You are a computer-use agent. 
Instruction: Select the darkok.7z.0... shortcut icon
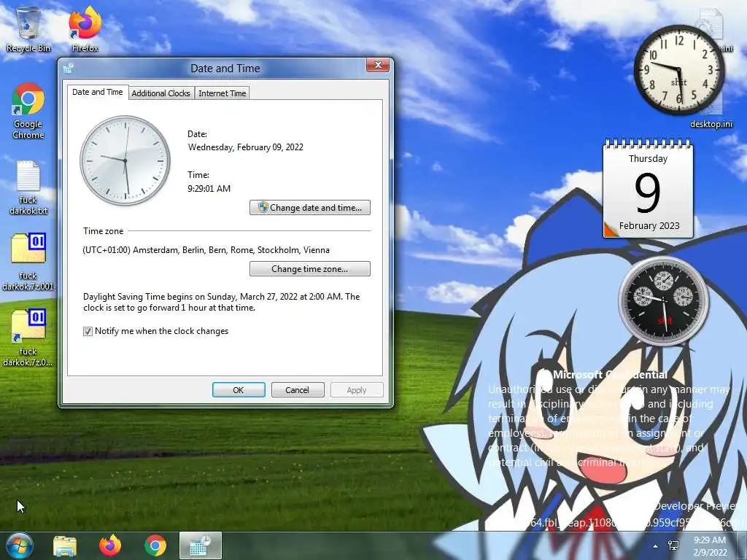[28, 338]
